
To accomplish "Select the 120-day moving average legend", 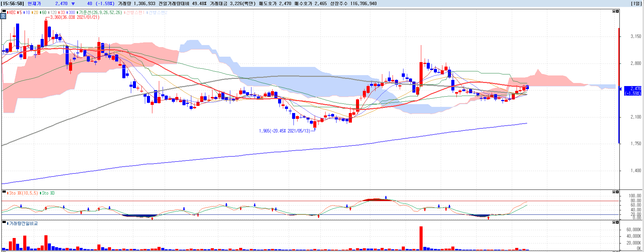I will coord(53,12).
